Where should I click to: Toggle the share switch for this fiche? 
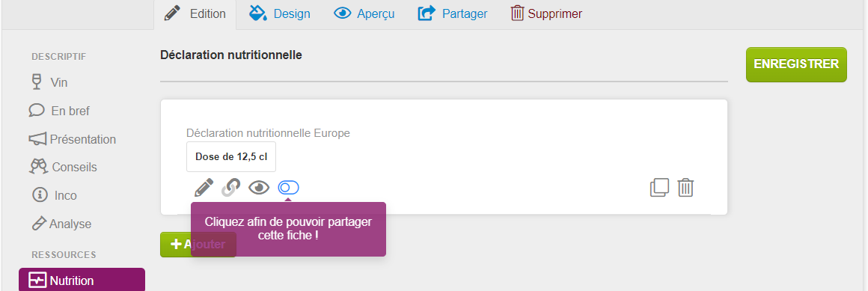pyautogui.click(x=288, y=188)
